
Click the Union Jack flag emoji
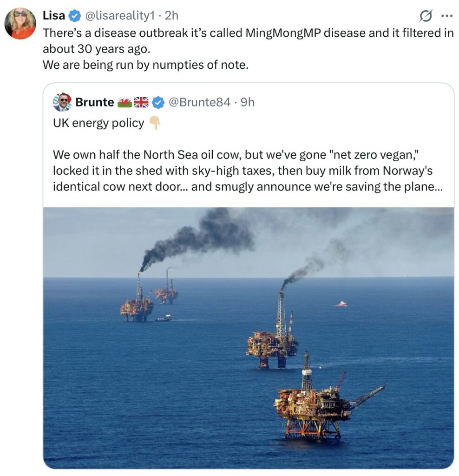(141, 102)
